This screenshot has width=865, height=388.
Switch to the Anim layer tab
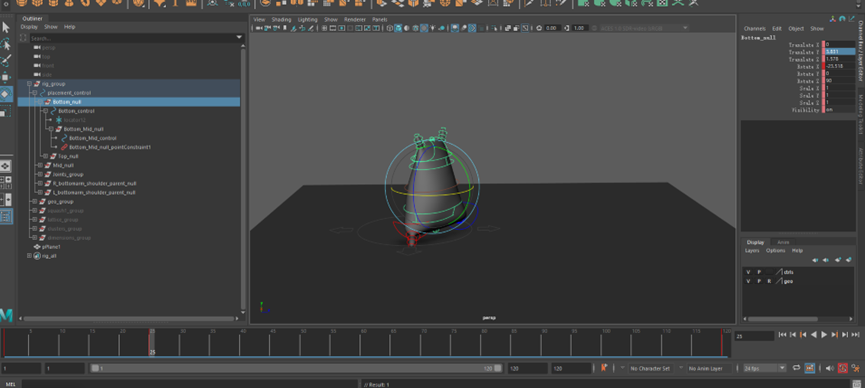pos(783,242)
